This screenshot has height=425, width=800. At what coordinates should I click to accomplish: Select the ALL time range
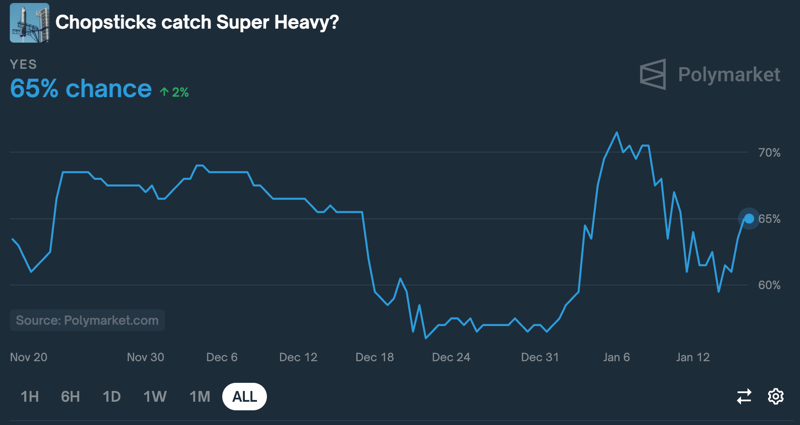(245, 397)
